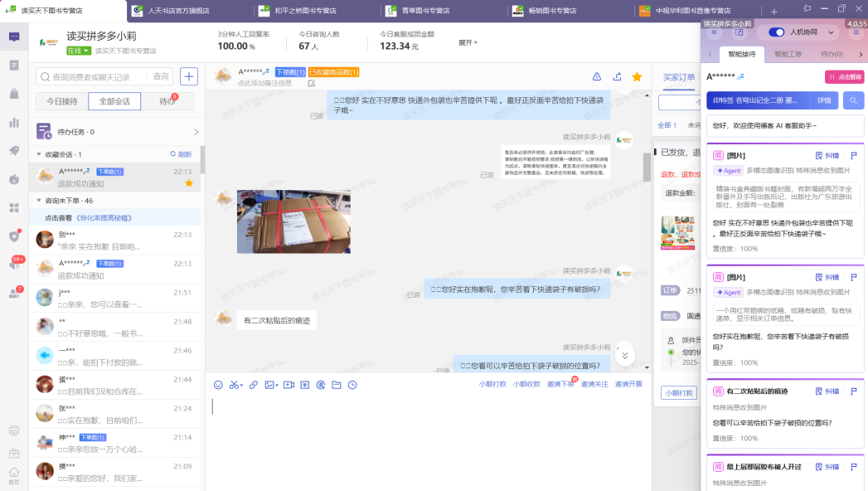The image size is (868, 491).
Task: Click 纠错 on the 有二次粘贴后的痕迹 card
Action: coord(827,391)
